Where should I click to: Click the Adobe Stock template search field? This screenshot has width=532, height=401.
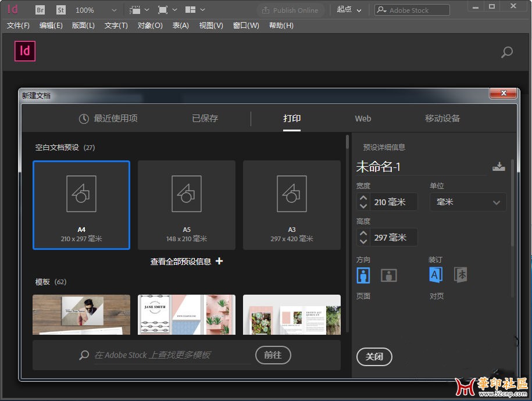click(x=172, y=355)
